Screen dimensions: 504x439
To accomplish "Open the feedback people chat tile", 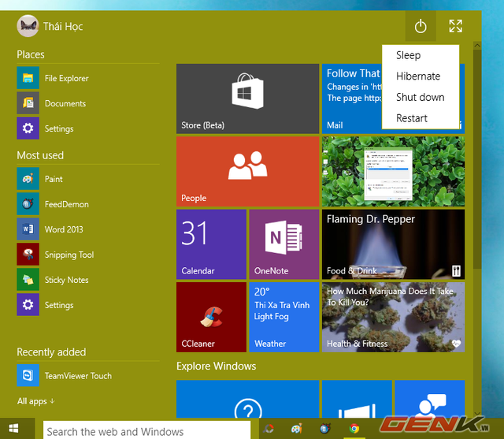I will coord(429,399).
